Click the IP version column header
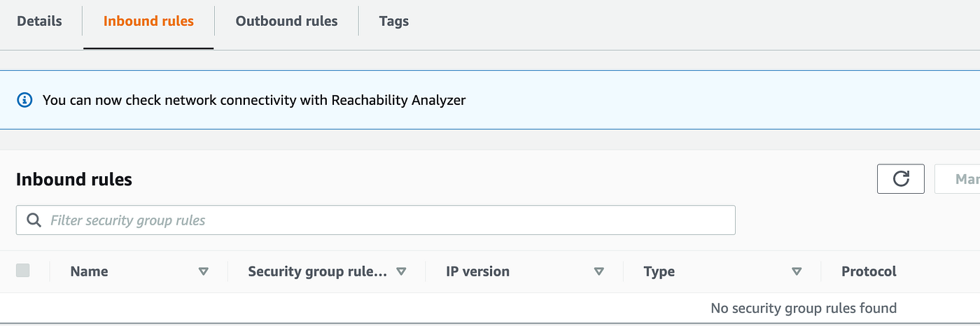This screenshot has width=980, height=326. pos(477,271)
